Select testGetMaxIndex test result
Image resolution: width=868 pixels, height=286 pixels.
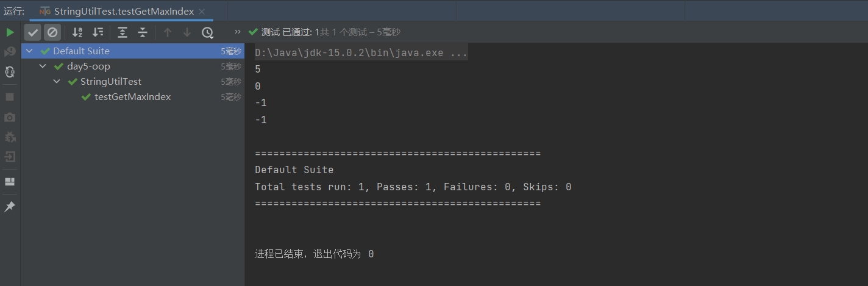click(132, 96)
